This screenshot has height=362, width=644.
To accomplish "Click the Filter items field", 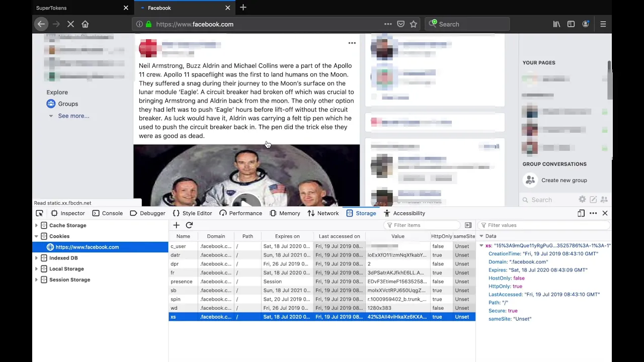I will coord(422,225).
